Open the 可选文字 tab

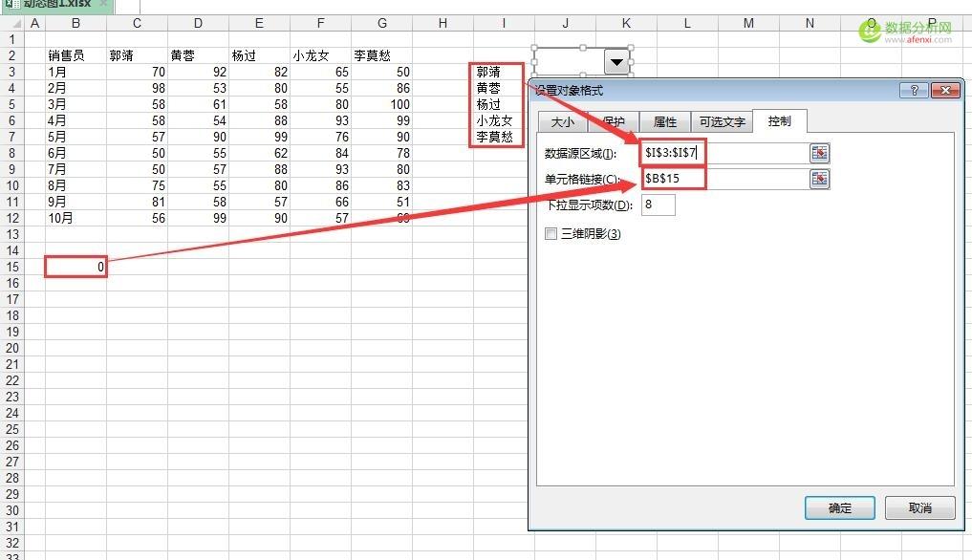coord(722,122)
